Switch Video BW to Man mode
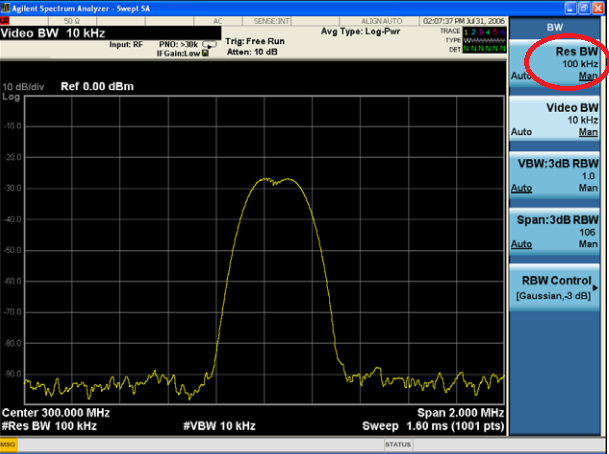Screen dimensions: 609x454 [x=589, y=131]
